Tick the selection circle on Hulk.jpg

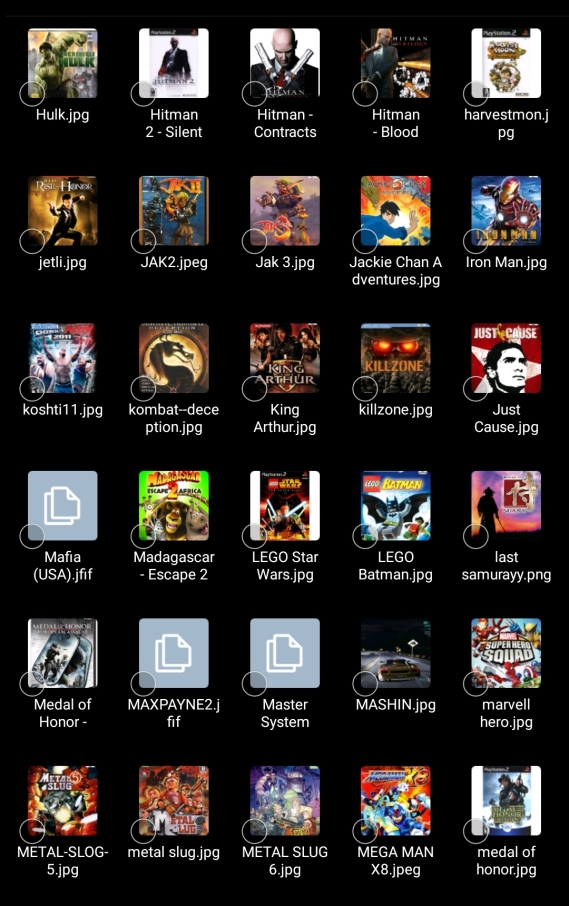click(x=32, y=94)
